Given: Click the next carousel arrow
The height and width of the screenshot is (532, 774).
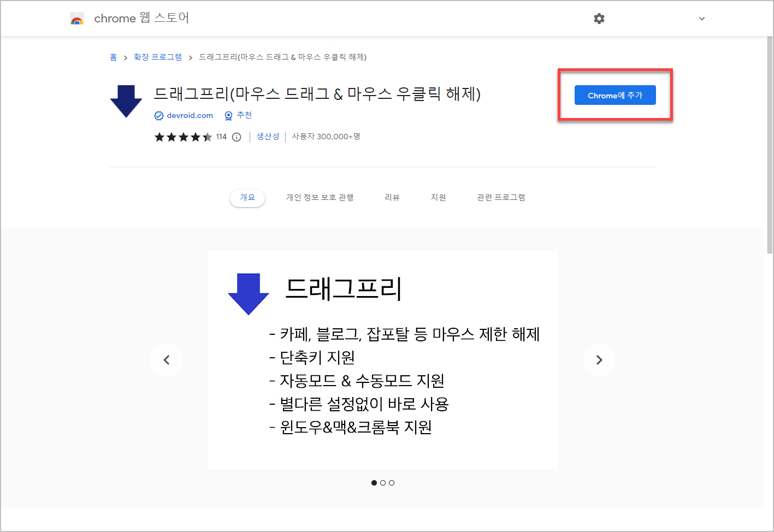Looking at the screenshot, I should pyautogui.click(x=599, y=360).
